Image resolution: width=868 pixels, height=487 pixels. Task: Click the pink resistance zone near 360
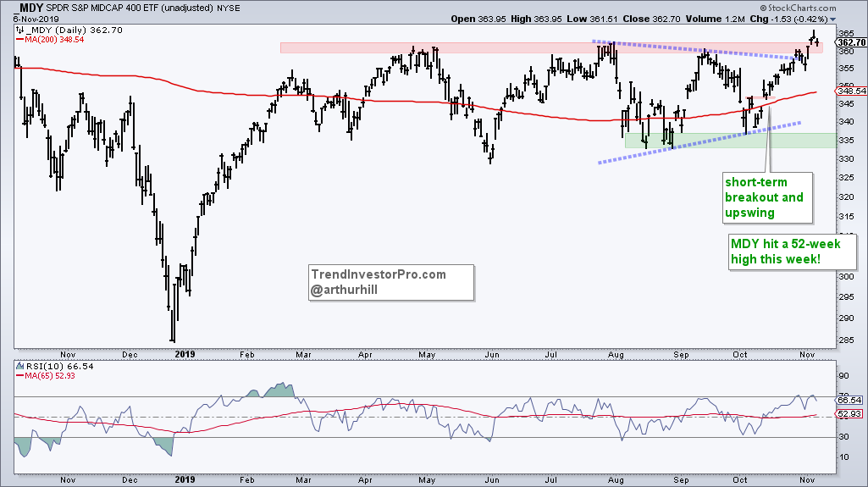point(551,48)
